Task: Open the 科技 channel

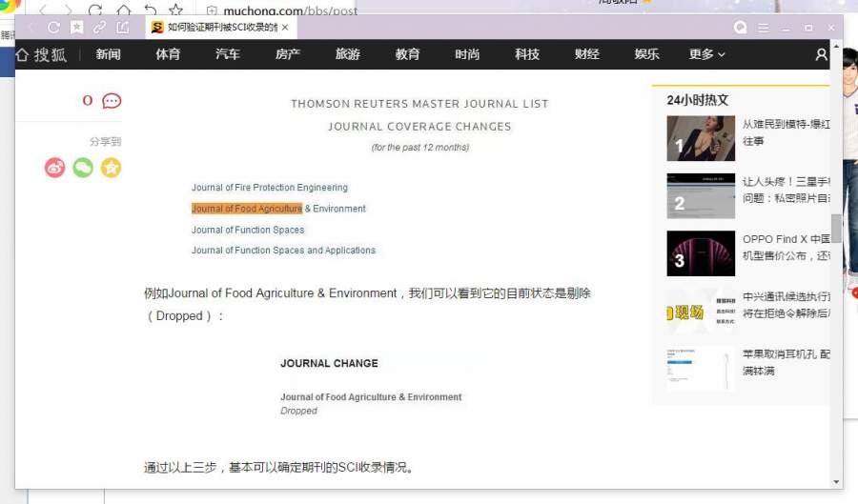Action: click(527, 54)
